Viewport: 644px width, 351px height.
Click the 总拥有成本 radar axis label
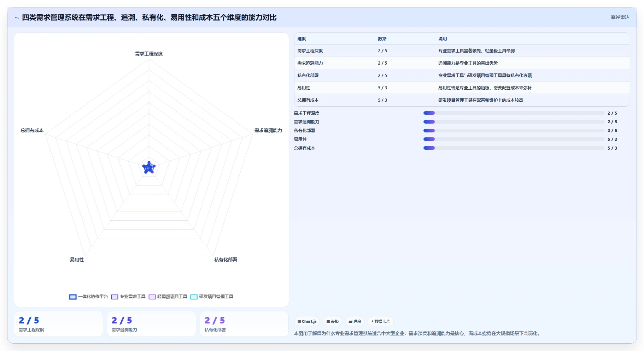(x=32, y=130)
